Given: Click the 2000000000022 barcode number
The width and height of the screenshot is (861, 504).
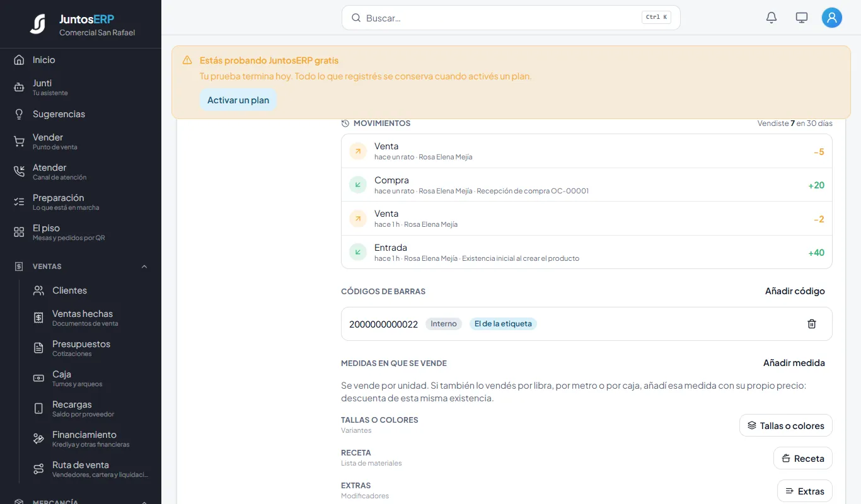Looking at the screenshot, I should [x=383, y=324].
